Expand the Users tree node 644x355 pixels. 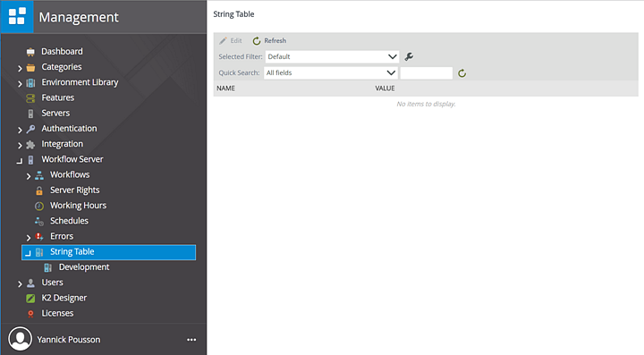(x=20, y=284)
